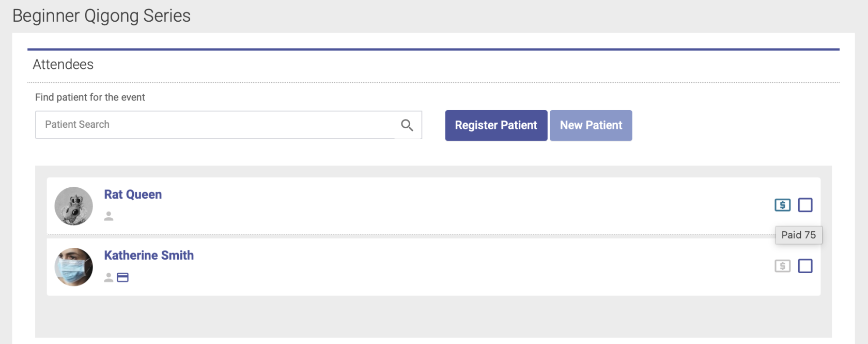Open Katherine Smith's patient profile link

coord(149,256)
